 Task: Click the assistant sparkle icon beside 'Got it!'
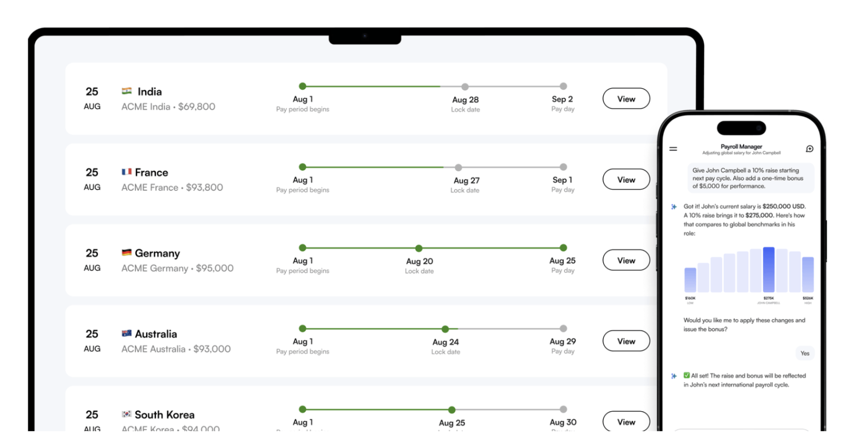[x=674, y=207]
